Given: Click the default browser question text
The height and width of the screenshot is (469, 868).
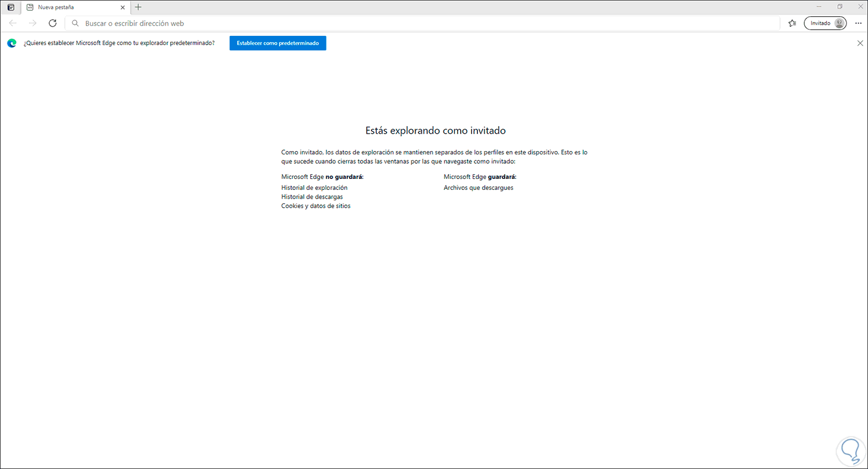Looking at the screenshot, I should (119, 43).
